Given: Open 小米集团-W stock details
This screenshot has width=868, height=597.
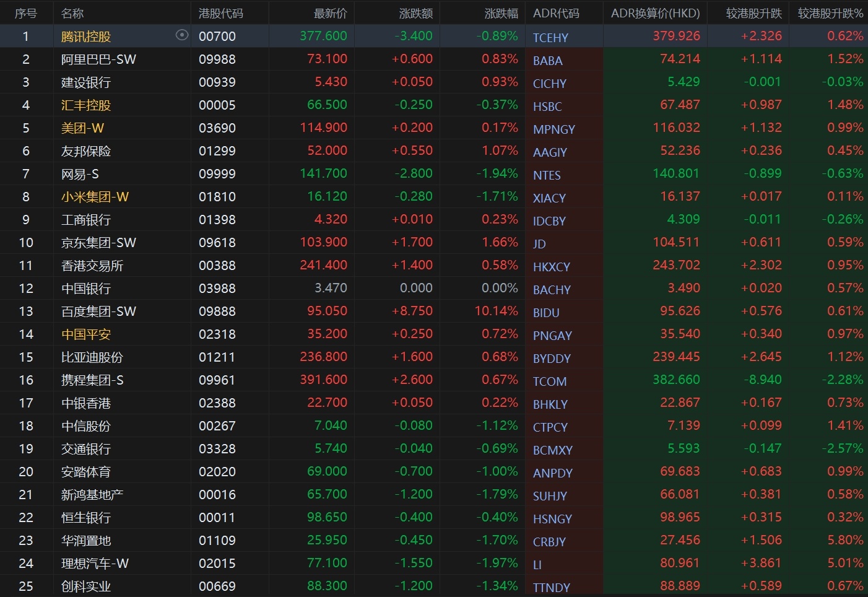Looking at the screenshot, I should coord(95,197).
